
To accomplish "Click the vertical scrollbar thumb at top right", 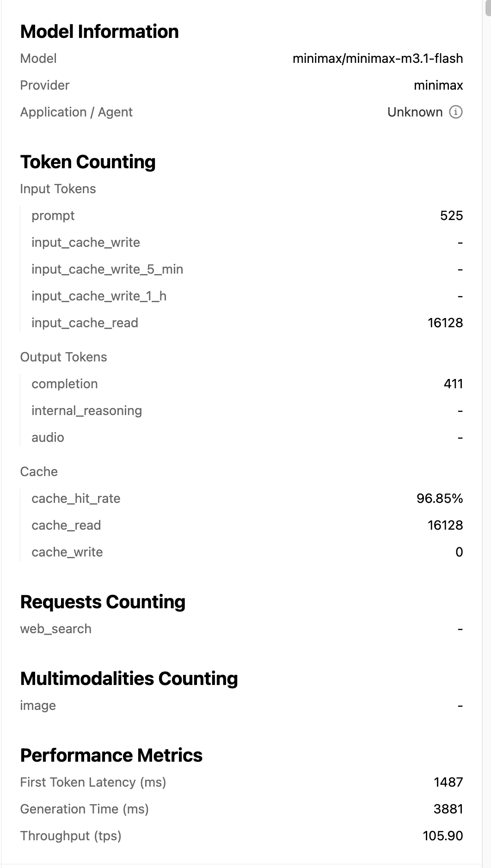I will 488,8.
